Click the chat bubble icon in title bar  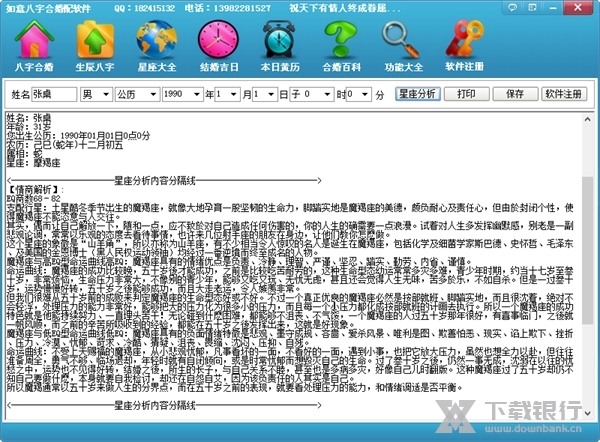tap(512, 7)
